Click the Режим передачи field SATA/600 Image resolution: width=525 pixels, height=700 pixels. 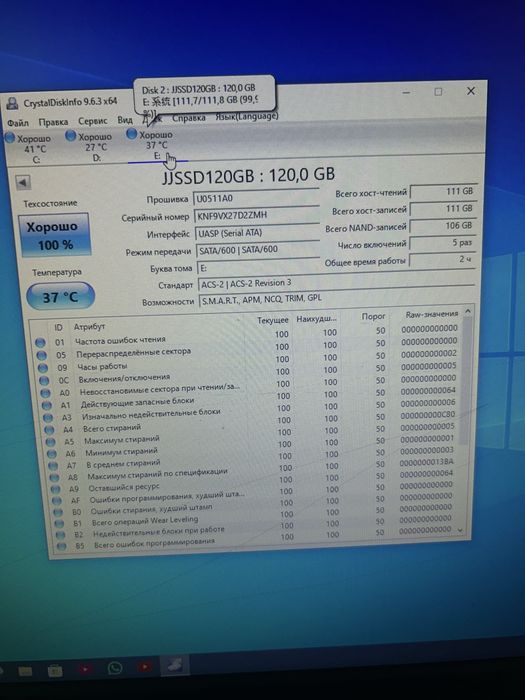pos(258,250)
